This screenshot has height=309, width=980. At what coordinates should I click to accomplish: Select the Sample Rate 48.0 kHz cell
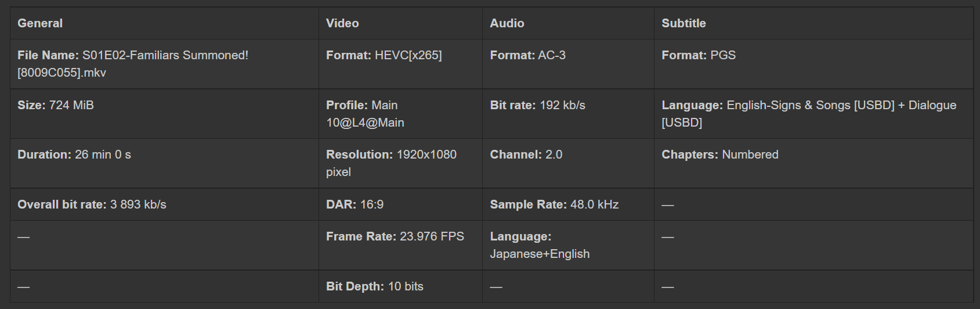click(554, 204)
